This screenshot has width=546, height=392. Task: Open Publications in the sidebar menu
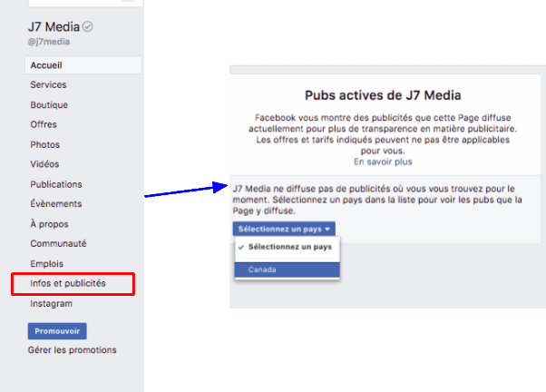(x=56, y=184)
